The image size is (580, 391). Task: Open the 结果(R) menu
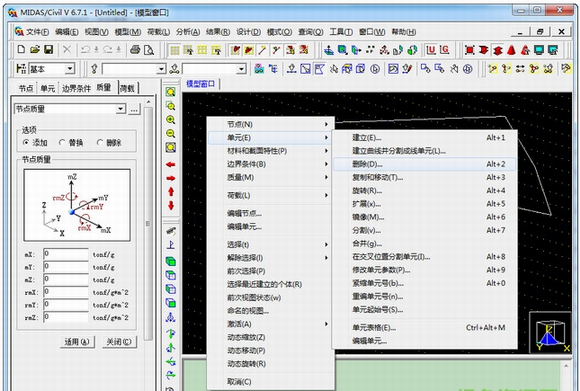(218, 32)
